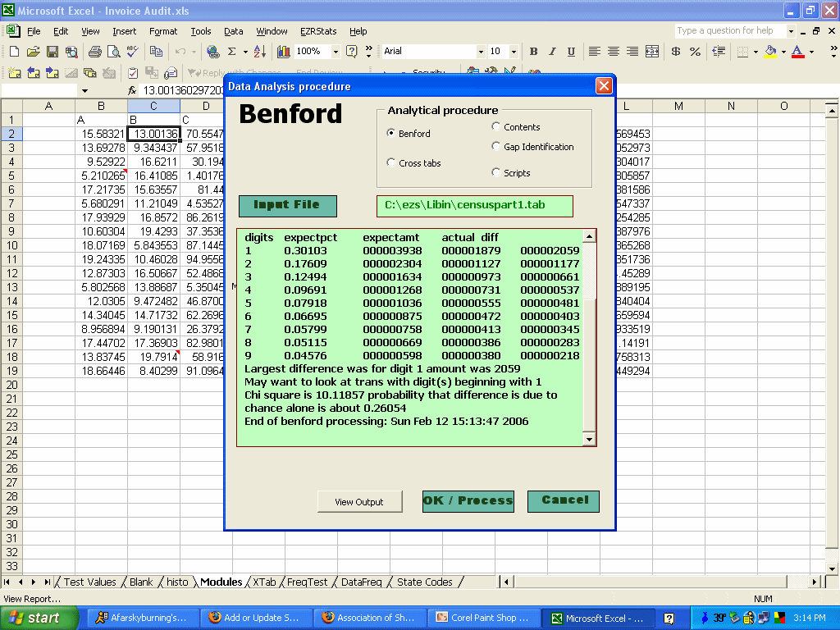Open the File menu
This screenshot has height=630, width=840.
click(34, 31)
